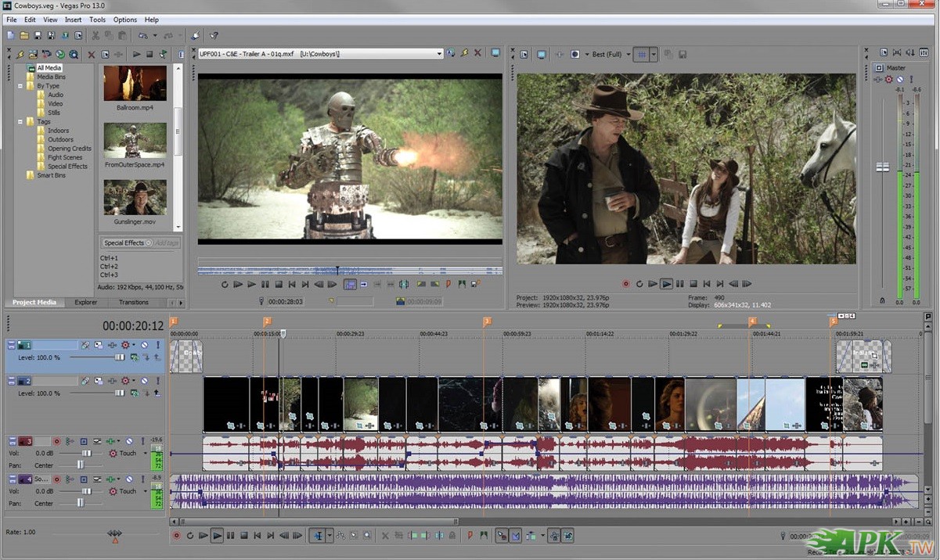
Task: Click Play in the timeline transport bar
Action: tap(217, 536)
